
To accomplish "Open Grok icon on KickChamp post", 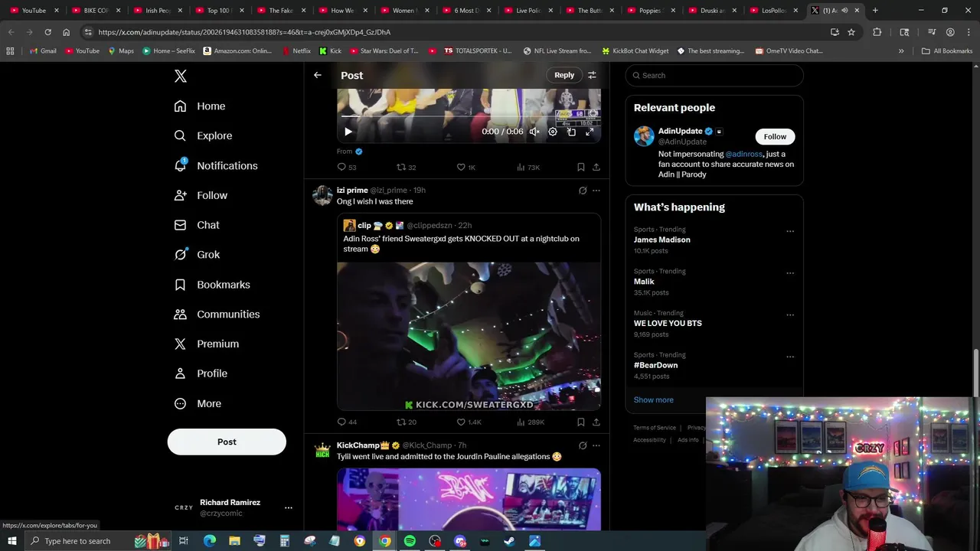I will pos(583,445).
